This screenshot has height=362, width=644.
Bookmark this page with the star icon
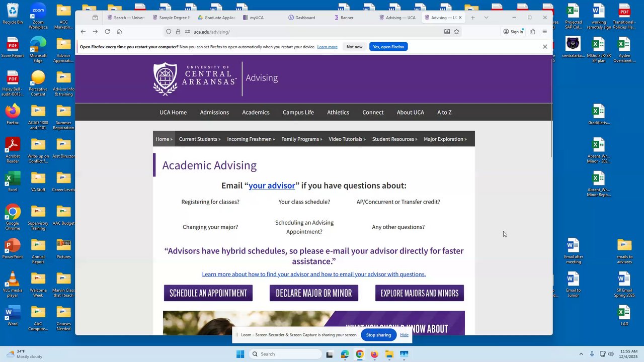click(456, 32)
